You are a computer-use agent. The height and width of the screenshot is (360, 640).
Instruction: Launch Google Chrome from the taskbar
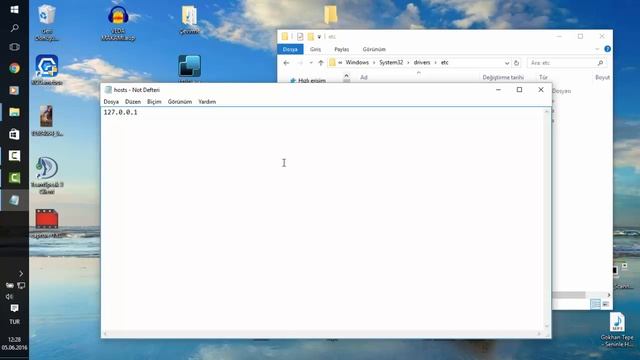tap(14, 68)
